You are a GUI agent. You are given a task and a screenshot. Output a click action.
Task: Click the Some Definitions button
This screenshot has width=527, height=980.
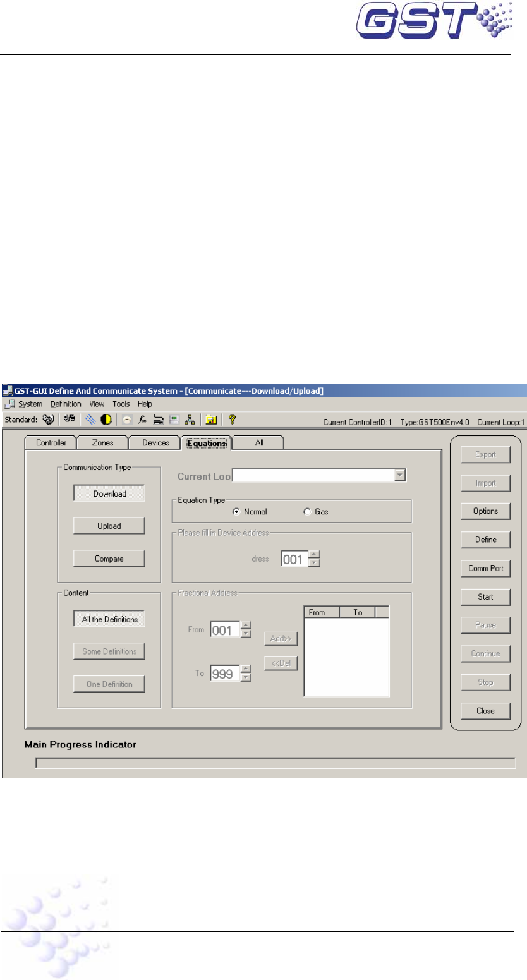tap(109, 651)
